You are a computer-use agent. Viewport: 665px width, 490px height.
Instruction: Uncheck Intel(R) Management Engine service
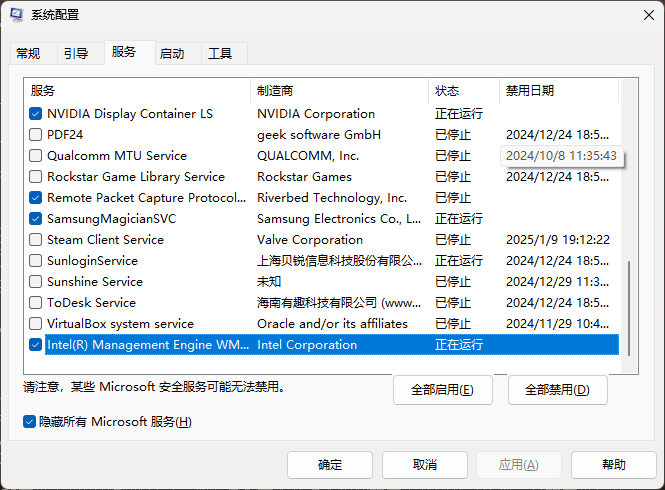coord(36,344)
